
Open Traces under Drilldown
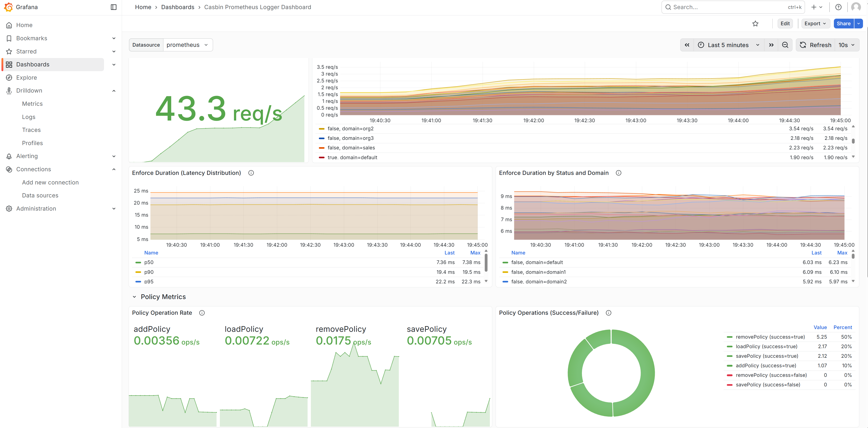pos(31,130)
